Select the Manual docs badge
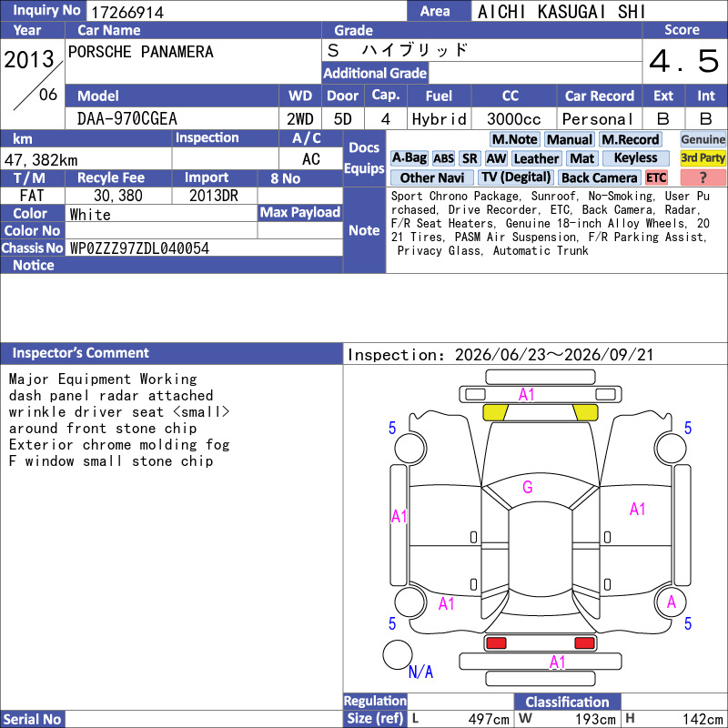Viewport: 728px width, 728px height. [570, 139]
